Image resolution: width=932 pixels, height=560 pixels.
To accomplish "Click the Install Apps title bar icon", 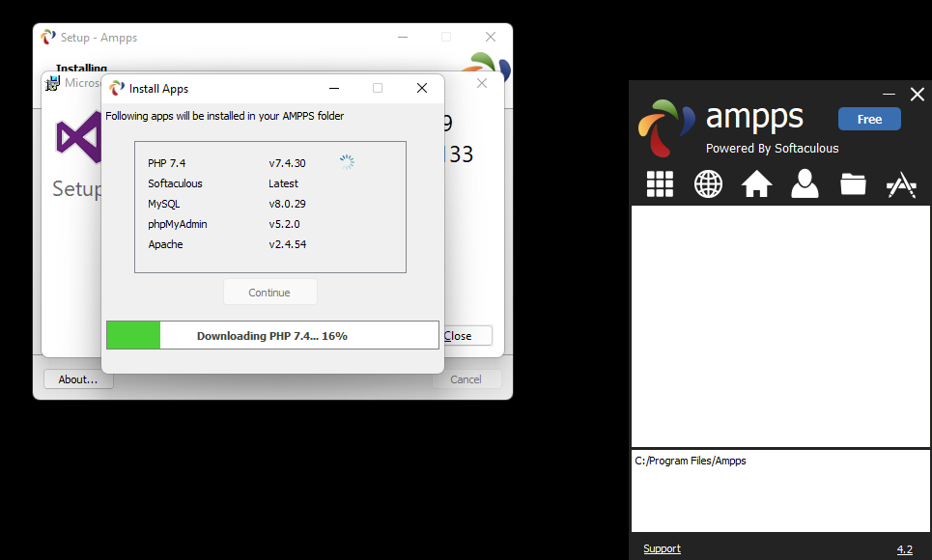I will point(117,89).
